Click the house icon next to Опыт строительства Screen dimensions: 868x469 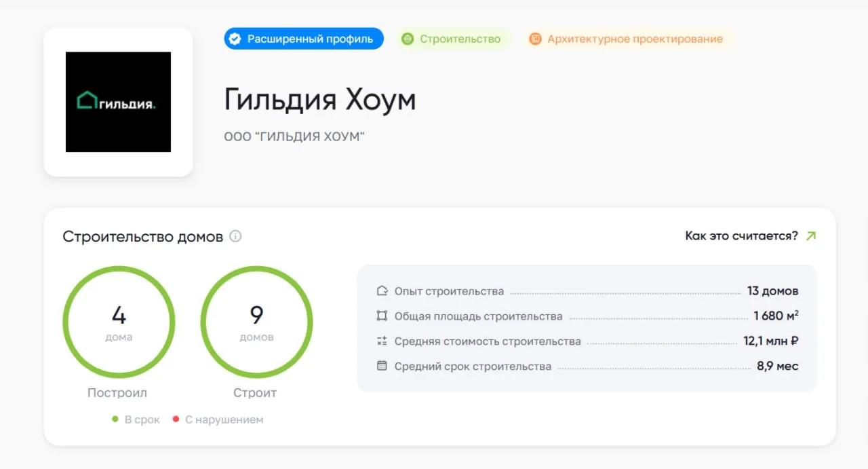click(382, 291)
